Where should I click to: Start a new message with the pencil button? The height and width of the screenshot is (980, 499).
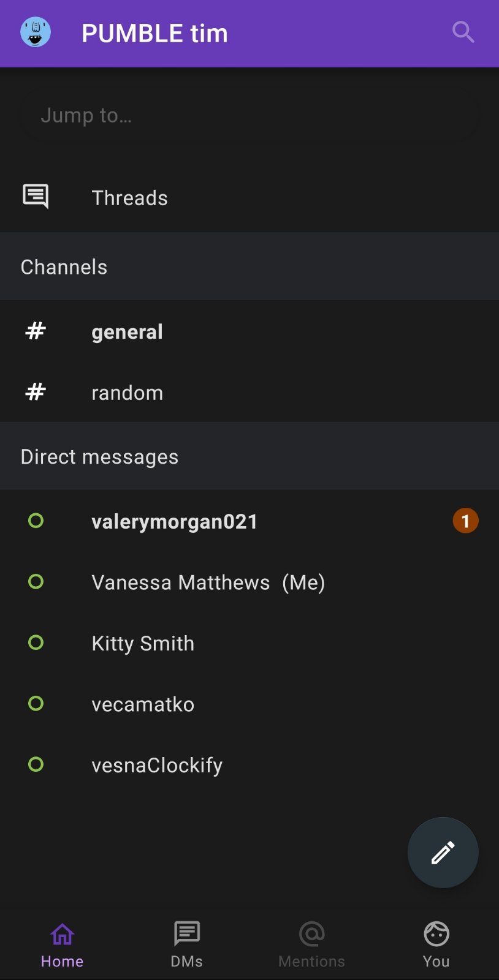(443, 852)
